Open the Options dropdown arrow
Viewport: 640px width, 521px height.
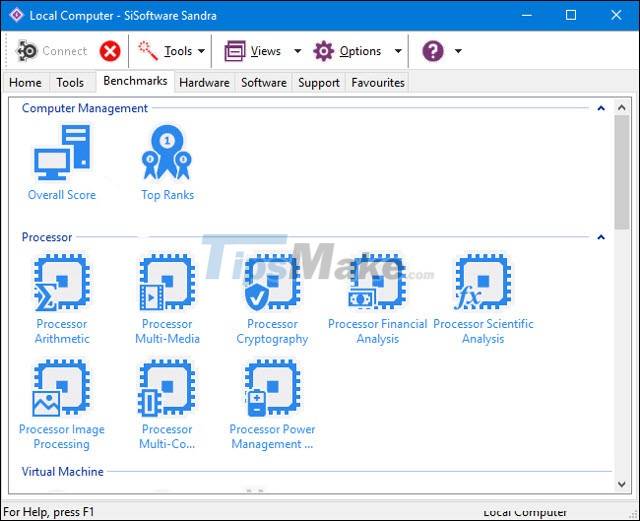click(398, 51)
